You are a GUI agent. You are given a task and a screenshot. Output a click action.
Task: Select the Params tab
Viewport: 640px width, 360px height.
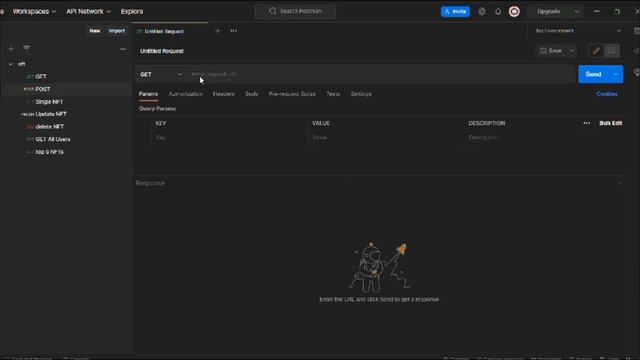(148, 94)
